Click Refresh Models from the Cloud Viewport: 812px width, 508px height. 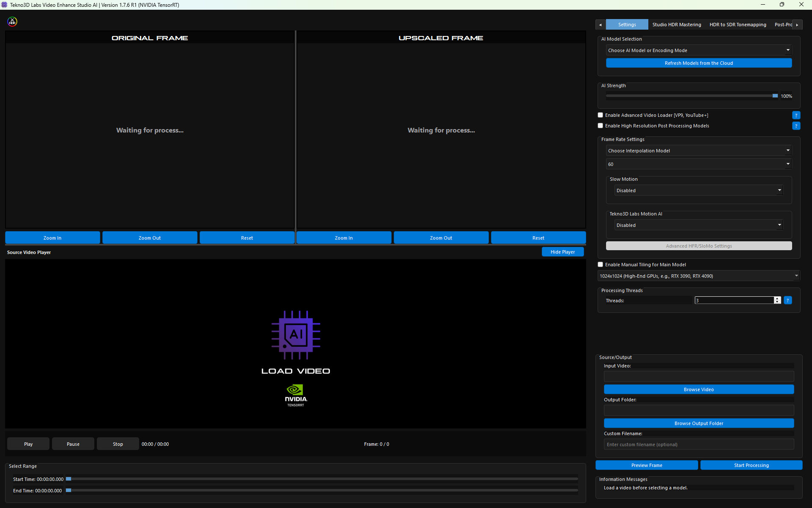coord(699,63)
